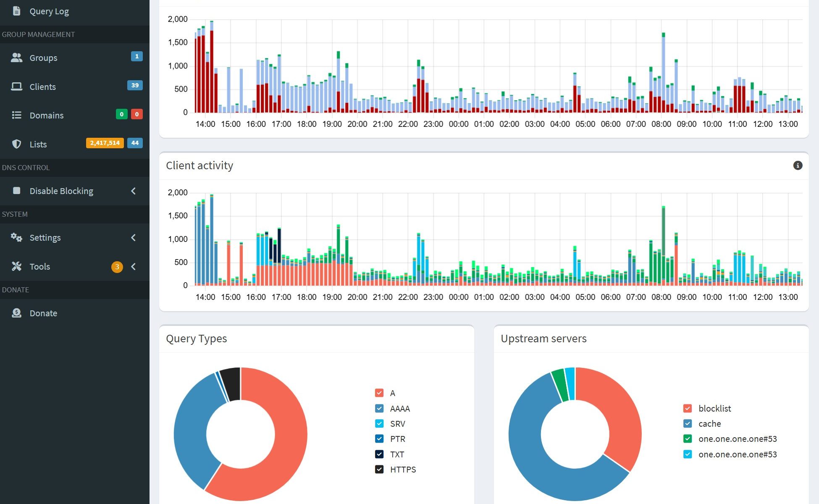Screen dimensions: 819x504
Task: Open the Domains menu item
Action: pyautogui.click(x=46, y=115)
